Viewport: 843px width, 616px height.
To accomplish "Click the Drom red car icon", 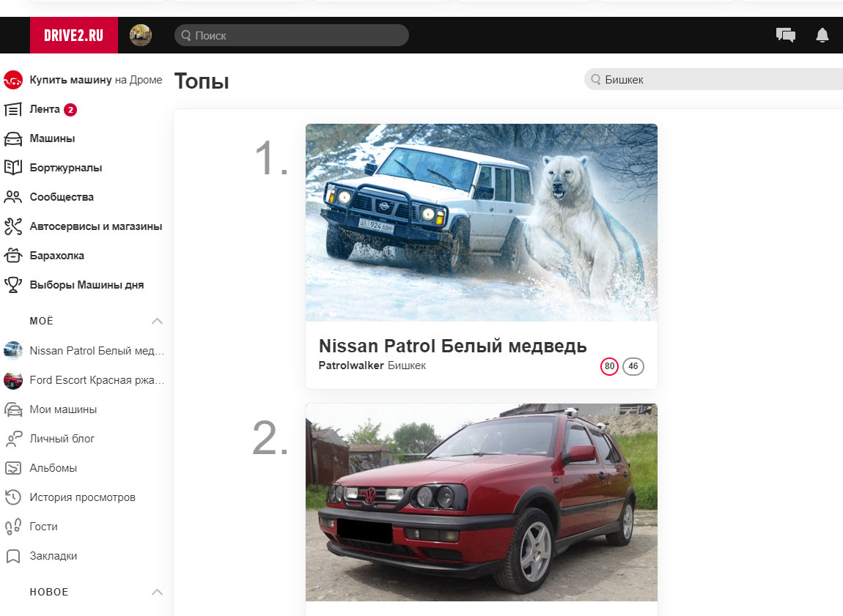I will (x=13, y=80).
